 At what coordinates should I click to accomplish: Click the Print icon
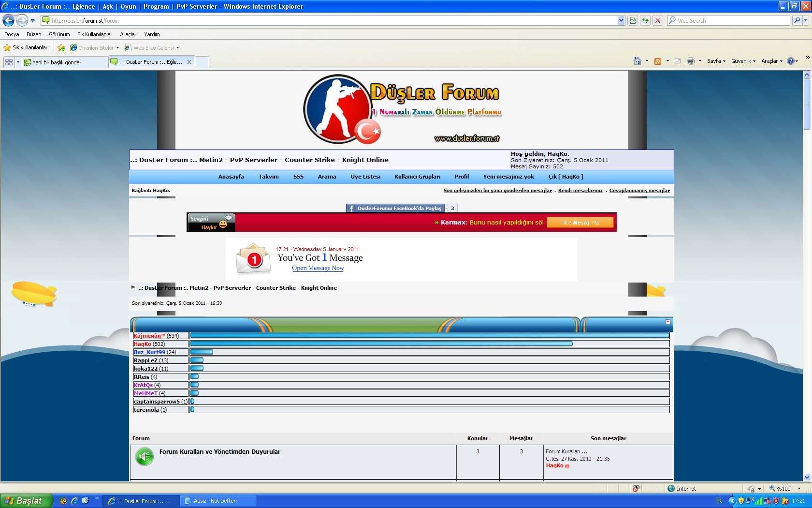click(x=691, y=61)
